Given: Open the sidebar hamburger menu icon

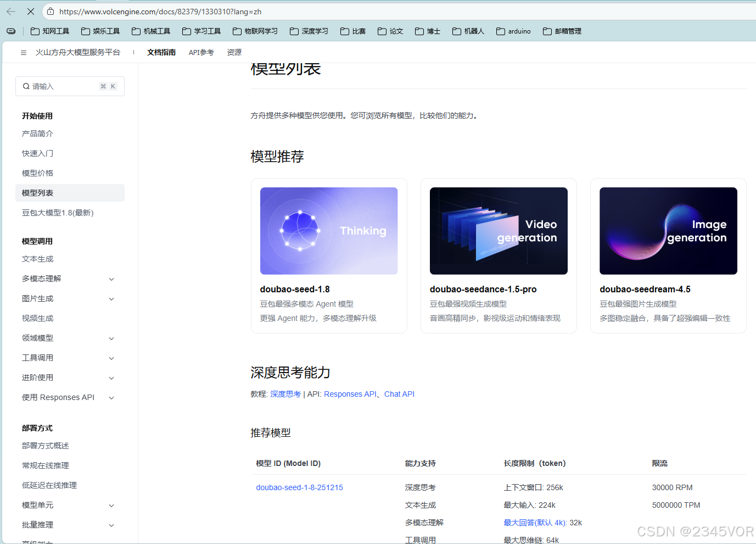Looking at the screenshot, I should pos(24,53).
